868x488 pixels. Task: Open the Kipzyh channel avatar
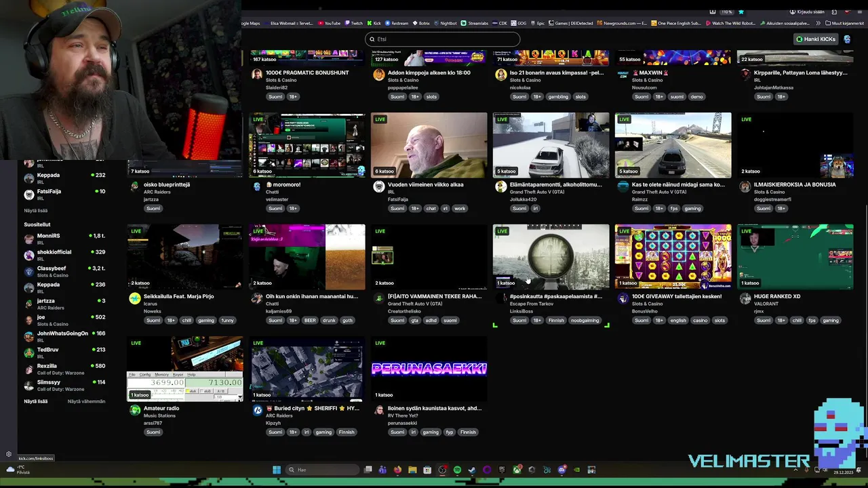[257, 410]
